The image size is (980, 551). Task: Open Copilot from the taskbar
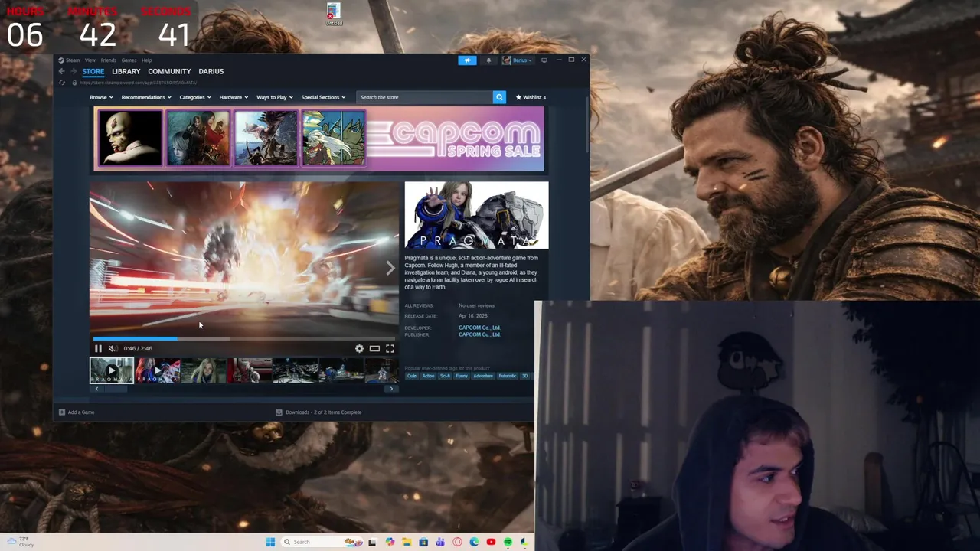(x=390, y=542)
